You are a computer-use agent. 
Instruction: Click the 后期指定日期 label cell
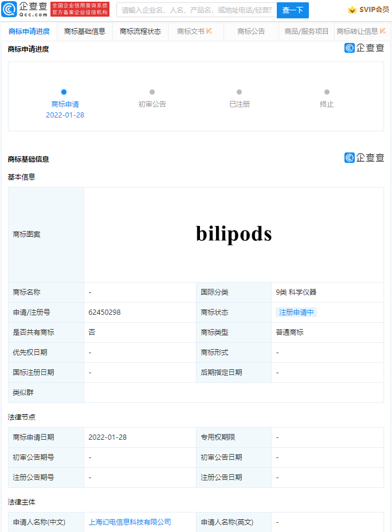tap(234, 372)
